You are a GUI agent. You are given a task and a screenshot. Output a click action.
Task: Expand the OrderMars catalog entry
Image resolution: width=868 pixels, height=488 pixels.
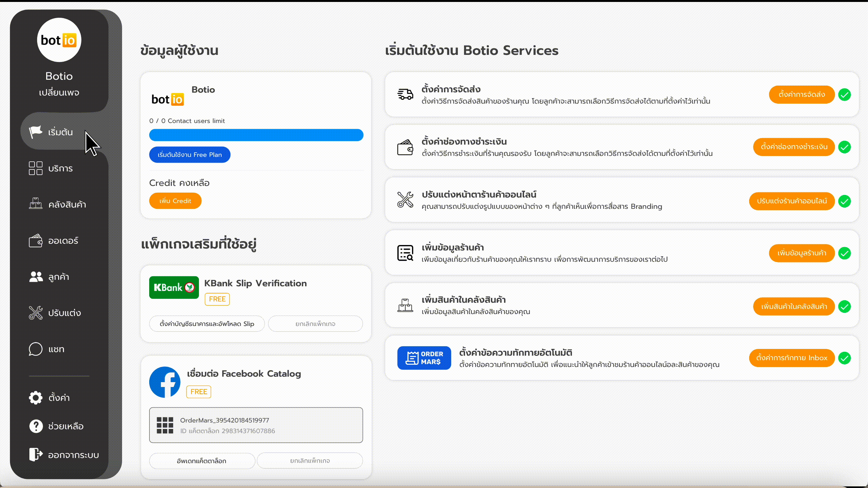[256, 425]
